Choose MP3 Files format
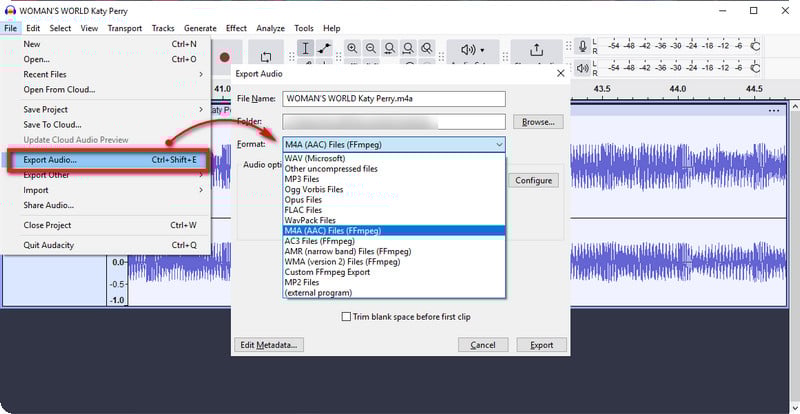The image size is (800, 414). pos(394,179)
